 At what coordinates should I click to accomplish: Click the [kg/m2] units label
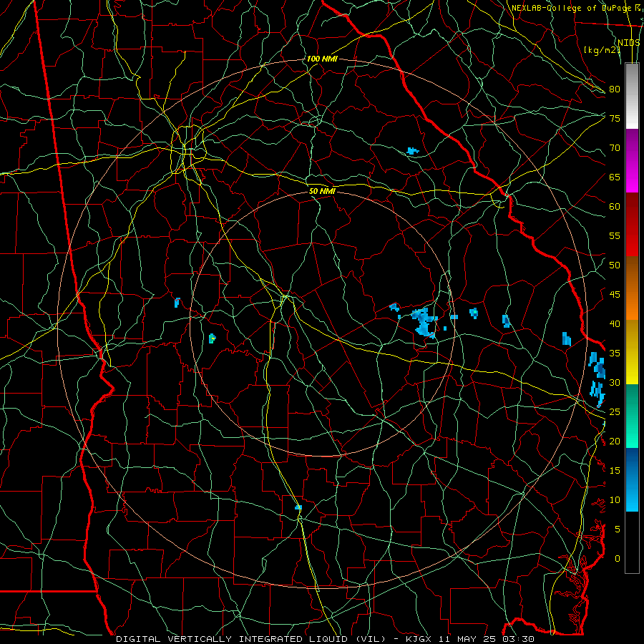tap(601, 50)
